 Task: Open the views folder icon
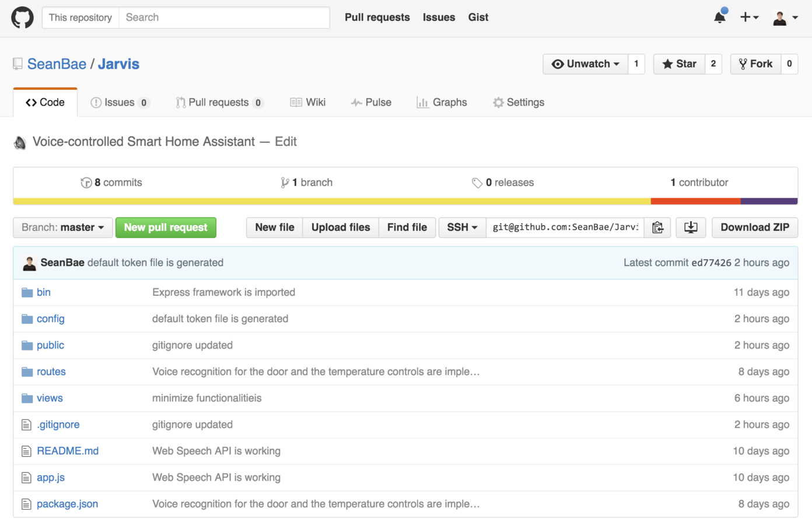(27, 398)
